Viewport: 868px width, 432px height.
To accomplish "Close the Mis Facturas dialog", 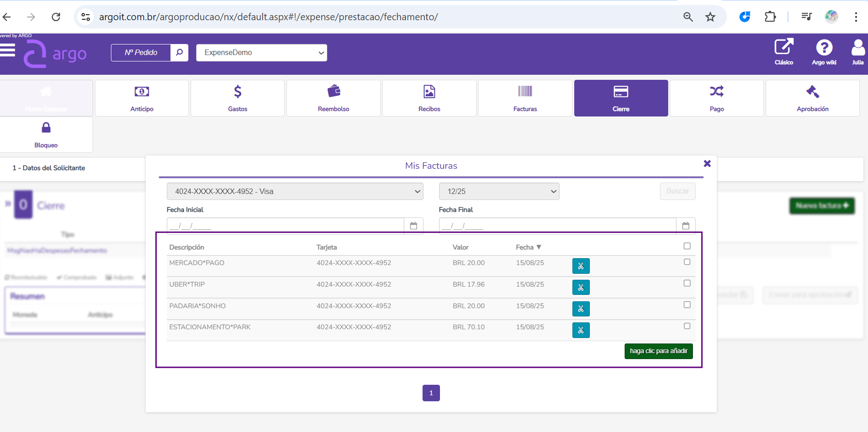I will (x=707, y=164).
